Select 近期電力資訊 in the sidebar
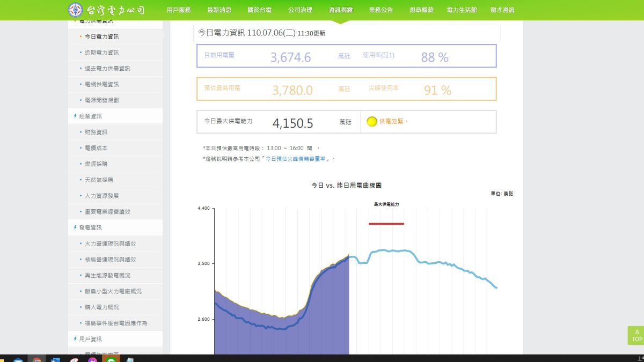 tap(103, 53)
